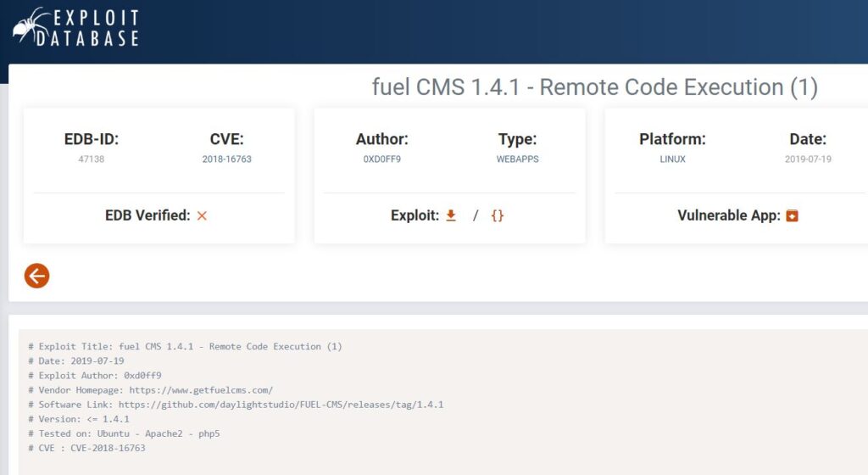Viewport: 868px width, 475px height.
Task: Click the Exploit Title comment line
Action: pyautogui.click(x=185, y=347)
